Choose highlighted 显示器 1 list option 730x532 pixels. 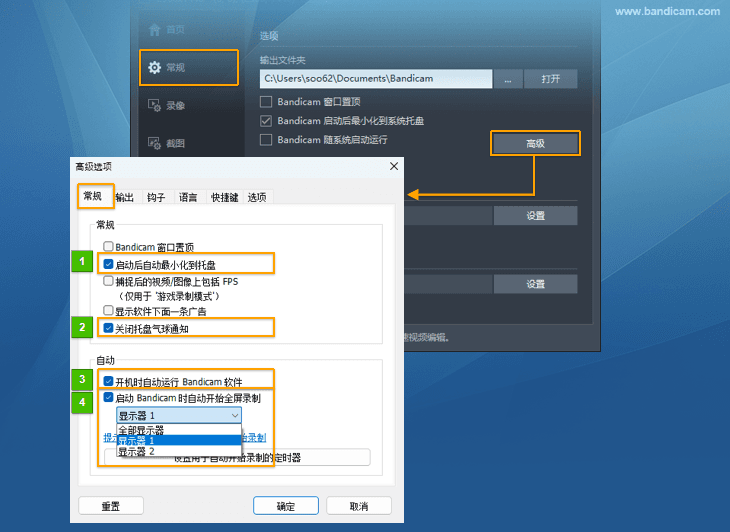click(x=179, y=440)
